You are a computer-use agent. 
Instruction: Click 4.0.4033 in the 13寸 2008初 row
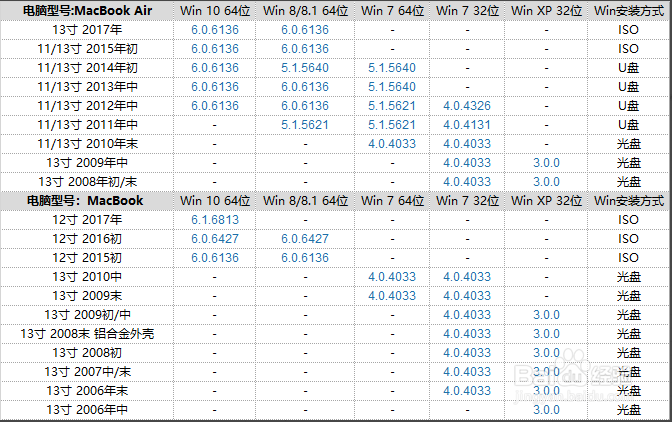[x=467, y=353]
